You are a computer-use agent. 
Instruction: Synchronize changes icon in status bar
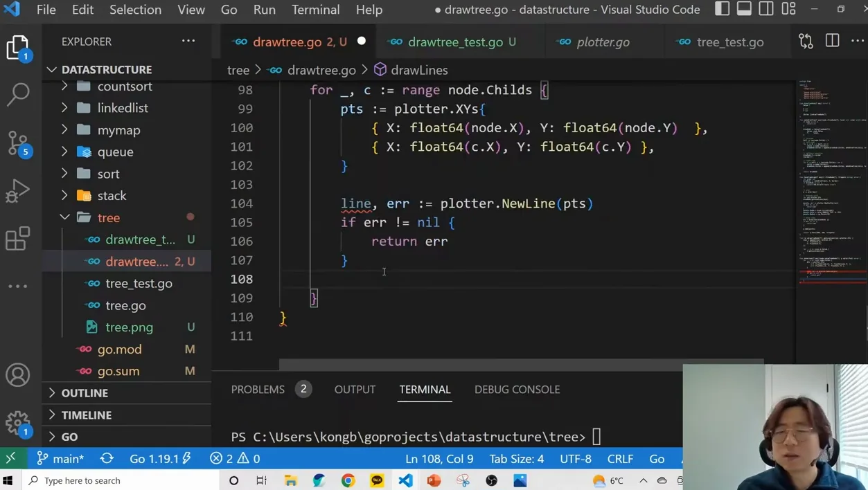coord(107,458)
